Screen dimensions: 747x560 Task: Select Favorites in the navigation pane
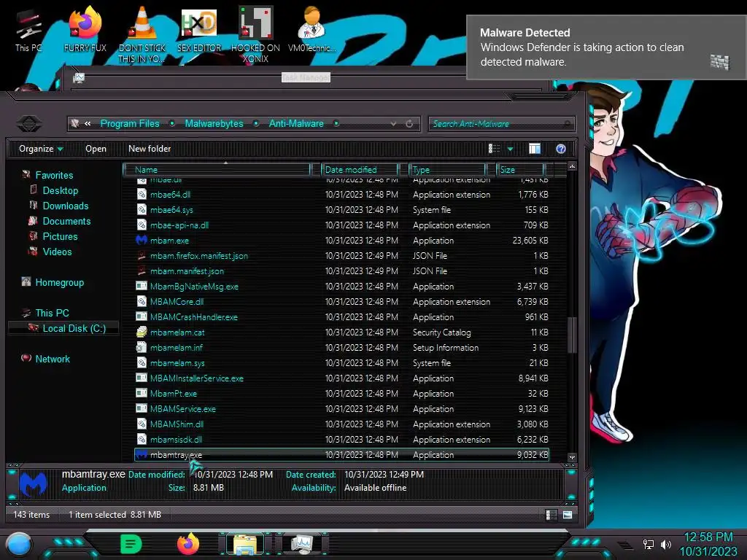click(x=54, y=175)
